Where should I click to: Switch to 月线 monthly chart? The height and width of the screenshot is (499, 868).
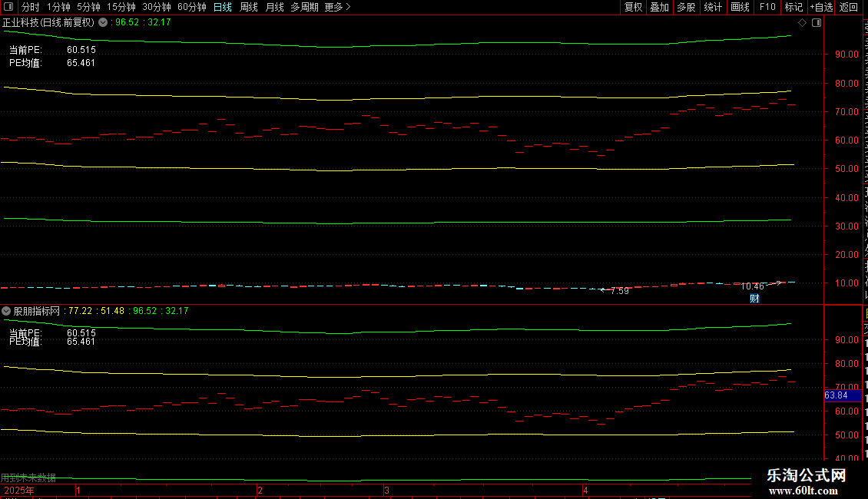click(x=274, y=7)
